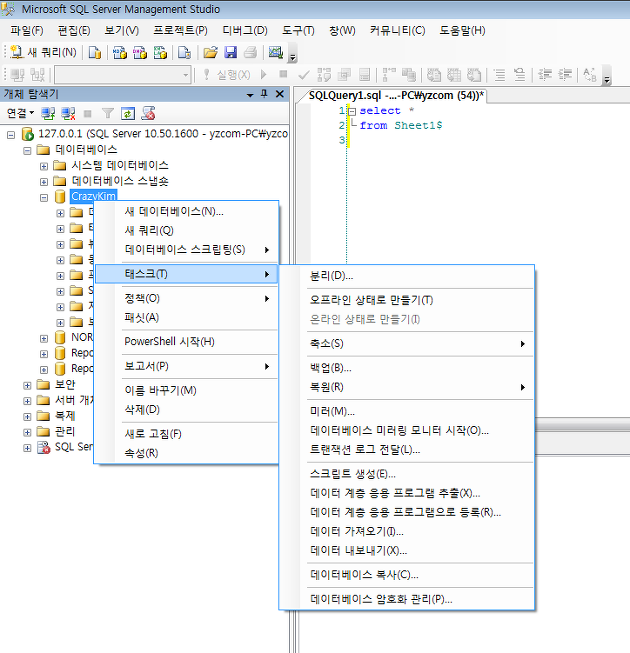The height and width of the screenshot is (653, 630).
Task: Collapse the CrazyKim database node
Action: coord(44,198)
